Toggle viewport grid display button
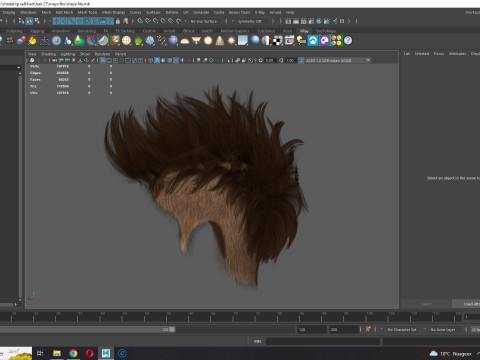 pos(103,60)
